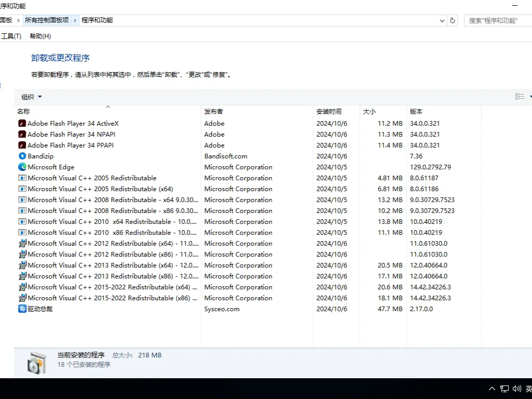Image resolution: width=532 pixels, height=399 pixels.
Task: Click the volume icon in the taskbar
Action: point(516,389)
